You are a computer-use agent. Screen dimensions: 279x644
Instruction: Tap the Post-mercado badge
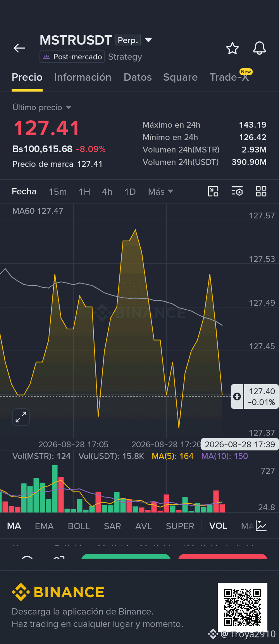72,57
